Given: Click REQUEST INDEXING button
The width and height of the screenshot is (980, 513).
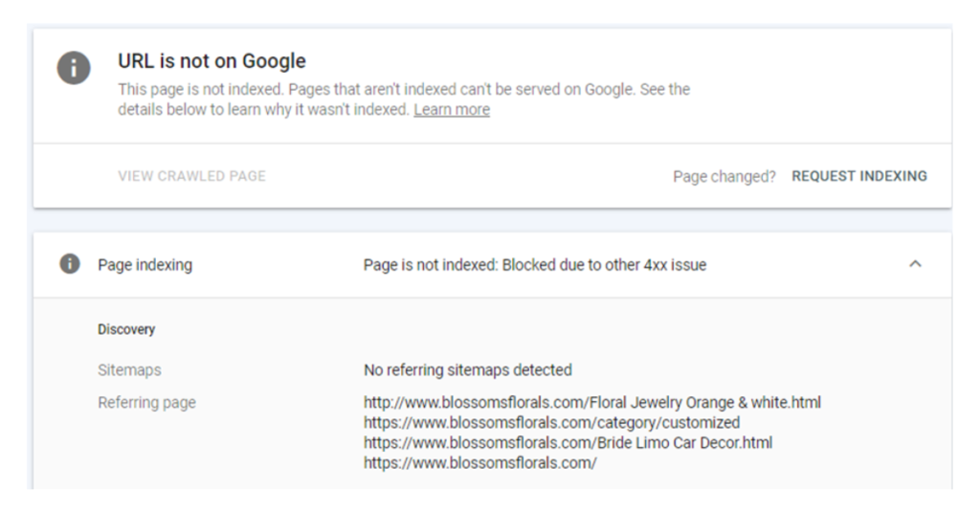Looking at the screenshot, I should pos(859,176).
